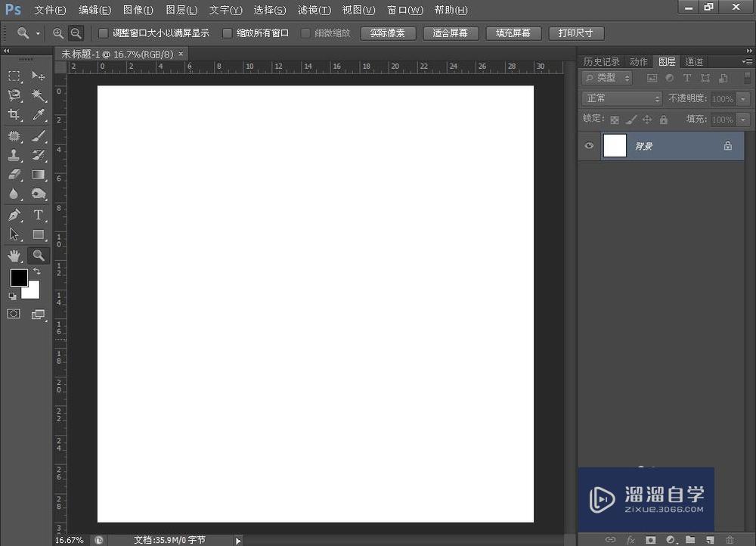Open the 滤镜 menu
756x546 pixels.
coord(314,10)
